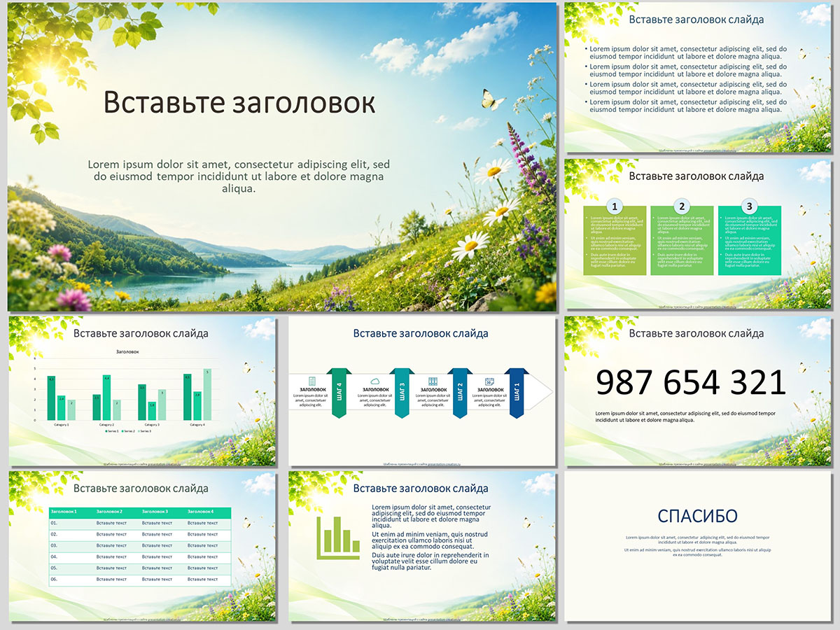
Task: Click the ШАГ 4 green ribbon
Action: pos(339,393)
